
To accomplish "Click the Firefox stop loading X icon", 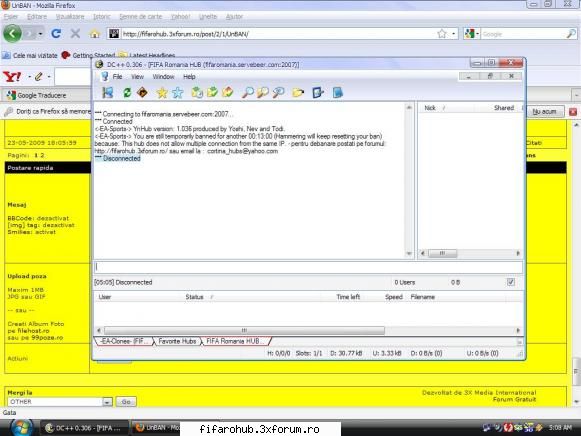I will tap(75, 34).
